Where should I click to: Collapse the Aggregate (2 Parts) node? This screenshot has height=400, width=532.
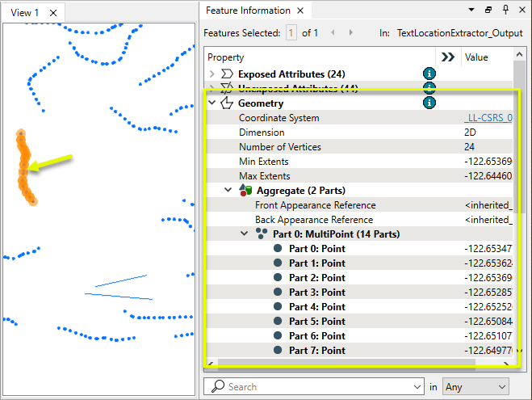(228, 191)
